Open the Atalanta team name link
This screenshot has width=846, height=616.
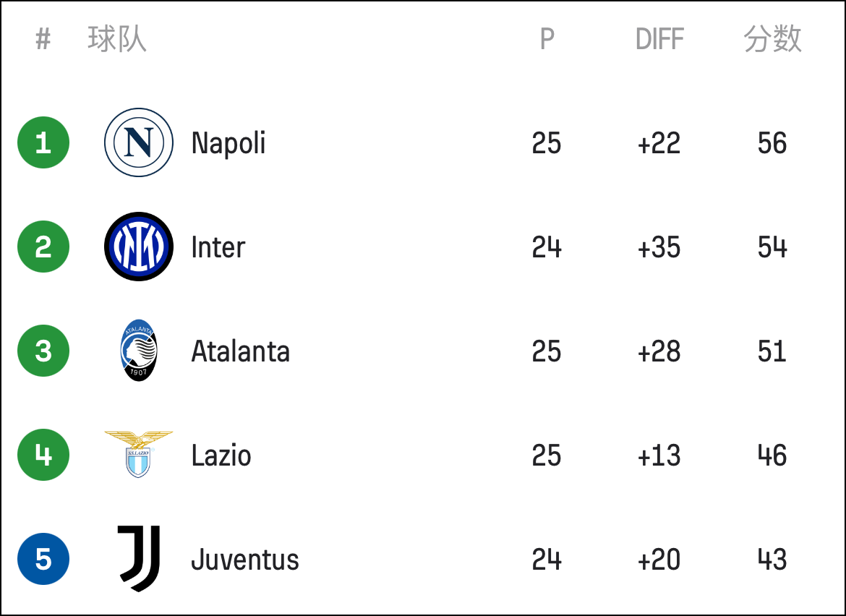click(x=241, y=351)
